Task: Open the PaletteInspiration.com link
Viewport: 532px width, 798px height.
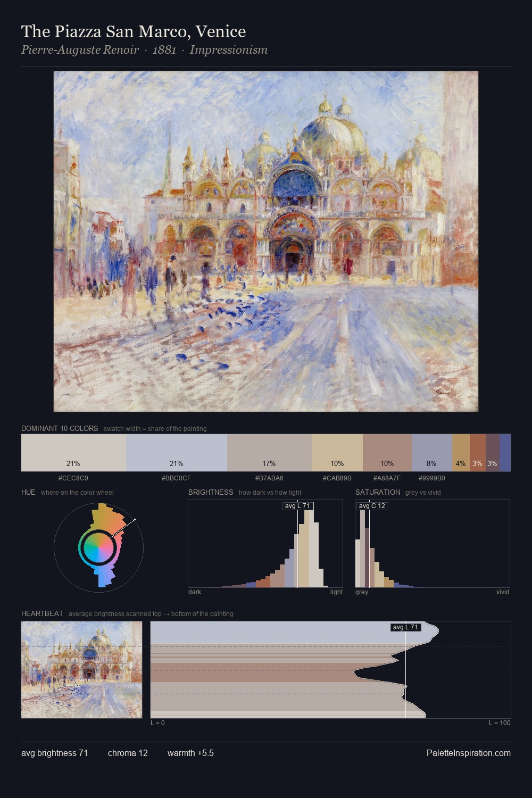Action: (x=469, y=753)
